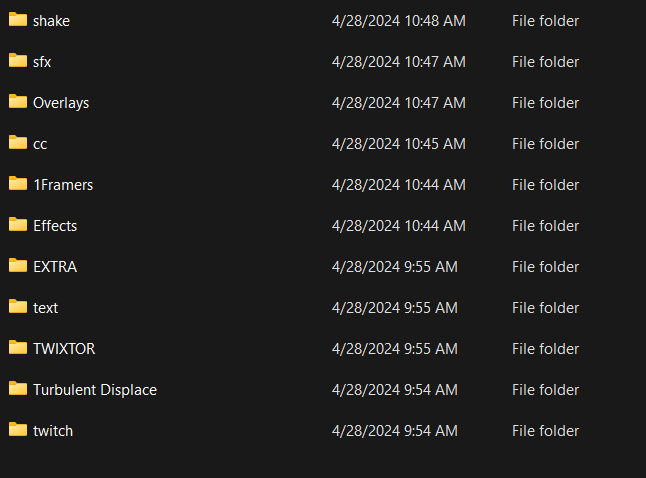Select the Turbulent Displace folder icon

18,389
